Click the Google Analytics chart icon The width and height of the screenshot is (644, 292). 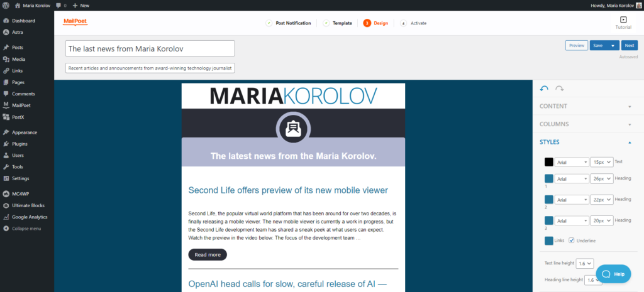(6, 217)
